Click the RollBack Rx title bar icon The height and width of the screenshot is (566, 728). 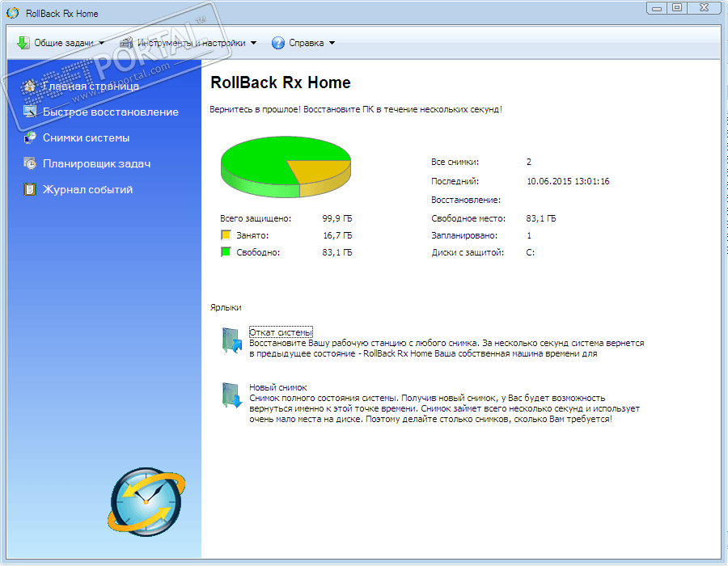(13, 13)
